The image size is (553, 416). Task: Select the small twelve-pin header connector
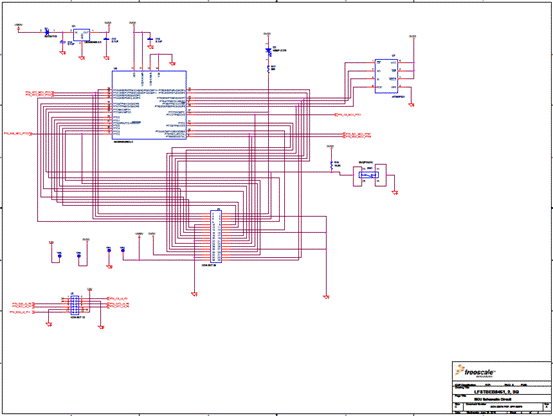pos(75,305)
